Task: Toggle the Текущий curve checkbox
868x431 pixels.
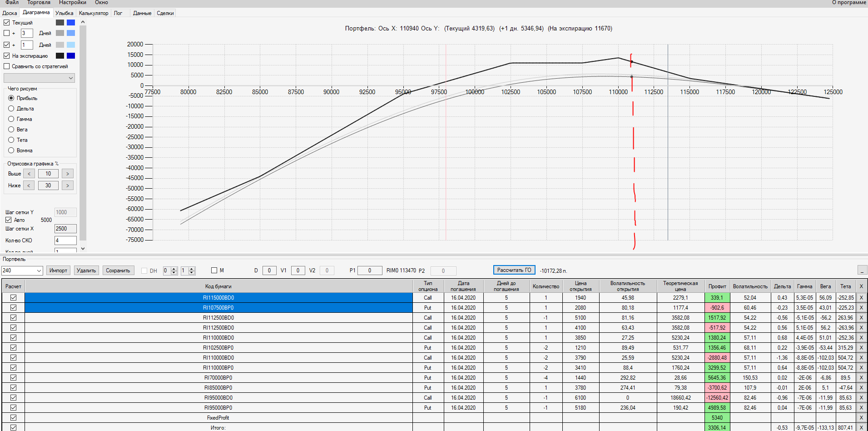Action: 7,23
